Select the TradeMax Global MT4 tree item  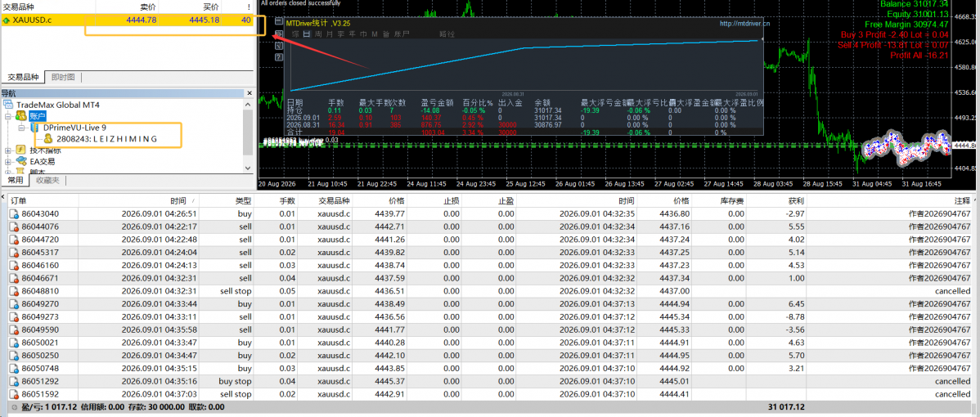click(x=57, y=105)
